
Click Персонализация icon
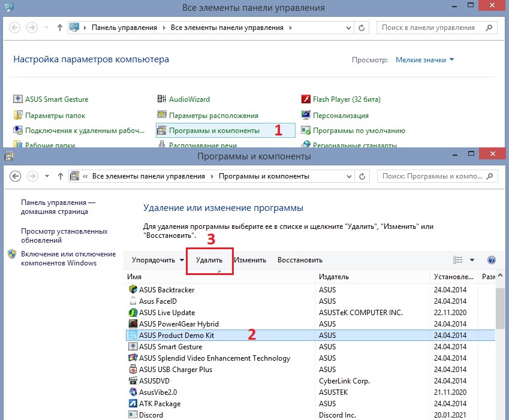306,115
